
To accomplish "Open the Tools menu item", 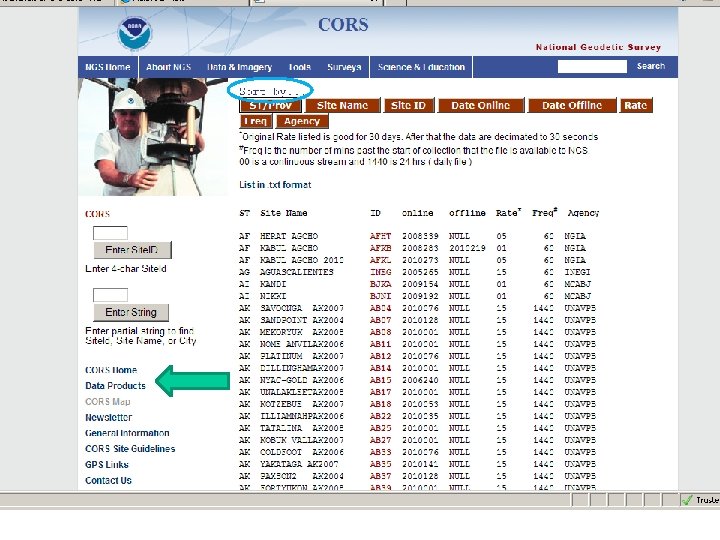I will pos(300,67).
